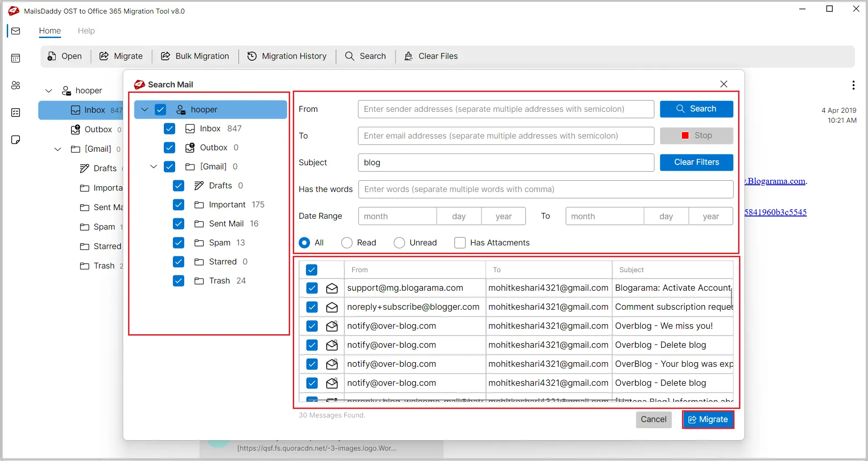The width and height of the screenshot is (868, 461).
Task: Collapse the hooper node in Search Mail
Action: 145,110
